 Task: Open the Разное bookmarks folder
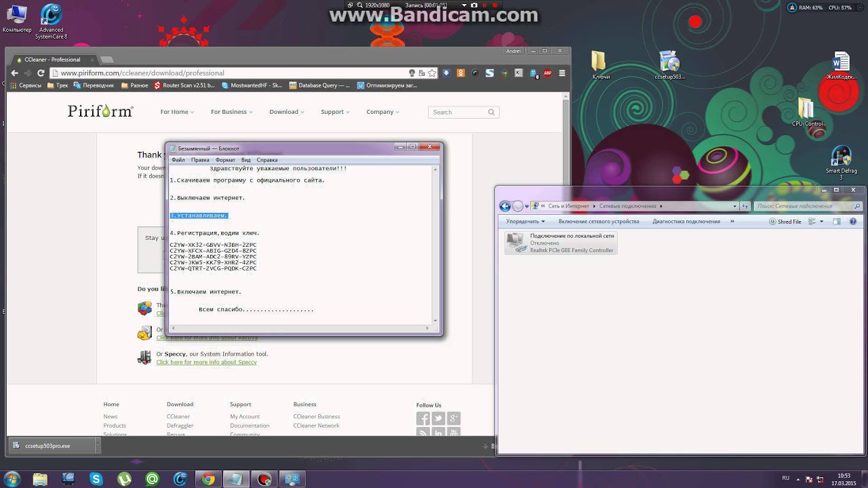(x=134, y=85)
